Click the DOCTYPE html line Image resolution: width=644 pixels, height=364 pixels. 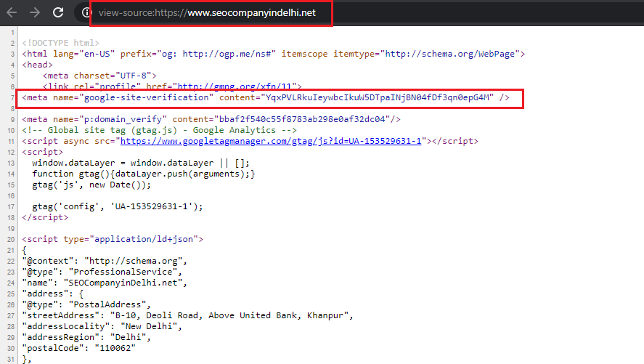coord(61,43)
